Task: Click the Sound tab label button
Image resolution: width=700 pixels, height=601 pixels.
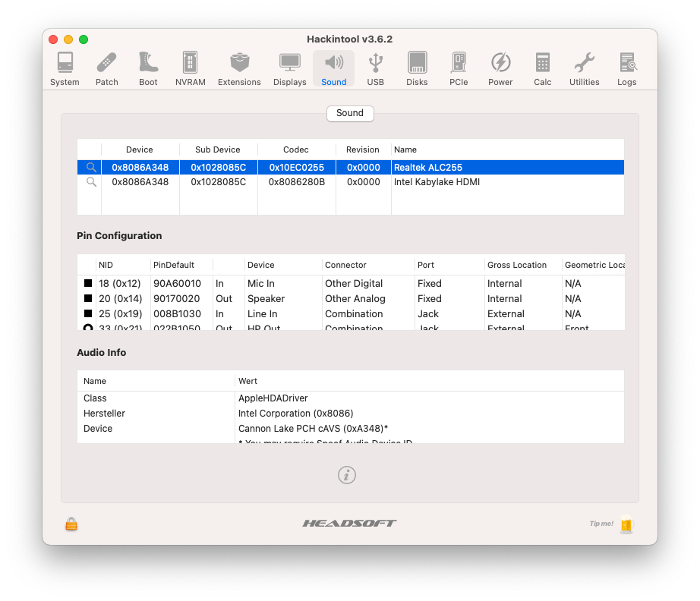Action: (x=350, y=113)
